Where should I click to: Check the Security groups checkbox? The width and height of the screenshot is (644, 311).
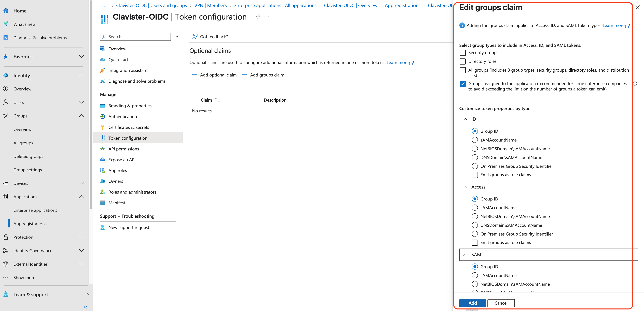point(463,53)
